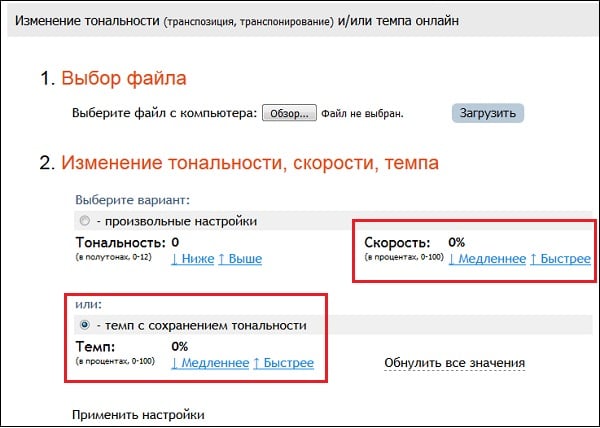600x428 pixels.
Task: Click Быстрее next to Скорость
Action: click(x=561, y=259)
